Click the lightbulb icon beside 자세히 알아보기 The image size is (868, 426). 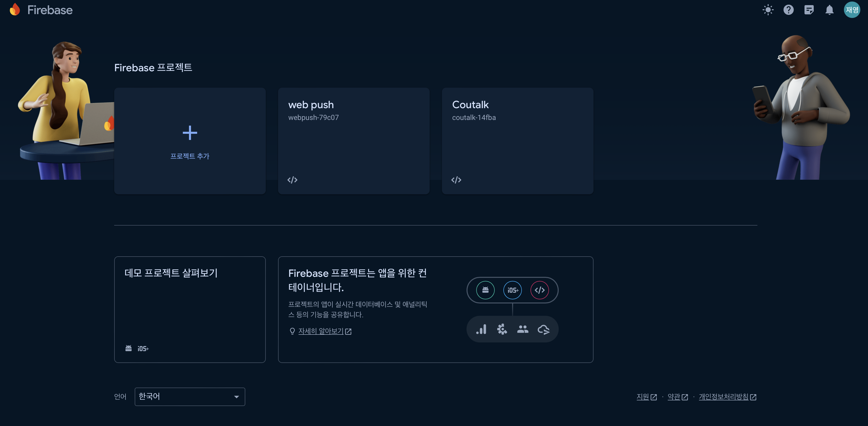292,331
